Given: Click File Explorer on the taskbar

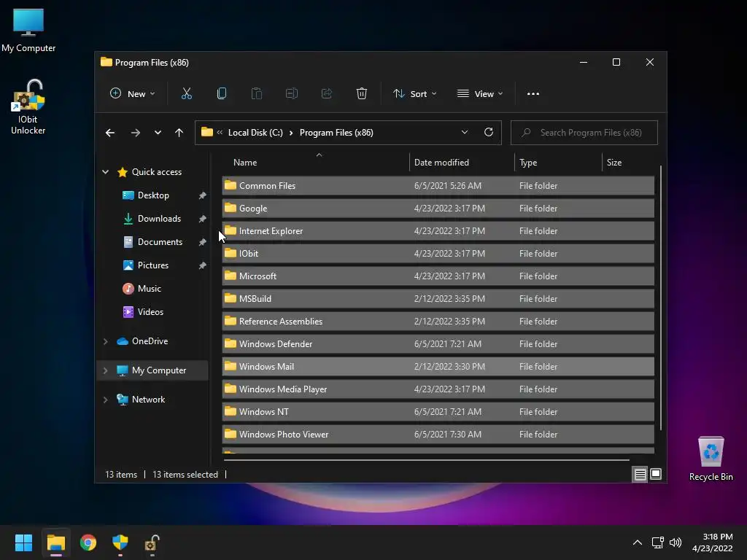Looking at the screenshot, I should (55, 542).
